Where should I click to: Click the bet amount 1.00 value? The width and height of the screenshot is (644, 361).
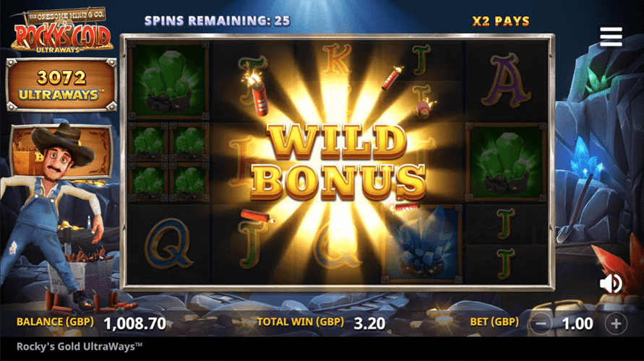coord(578,324)
